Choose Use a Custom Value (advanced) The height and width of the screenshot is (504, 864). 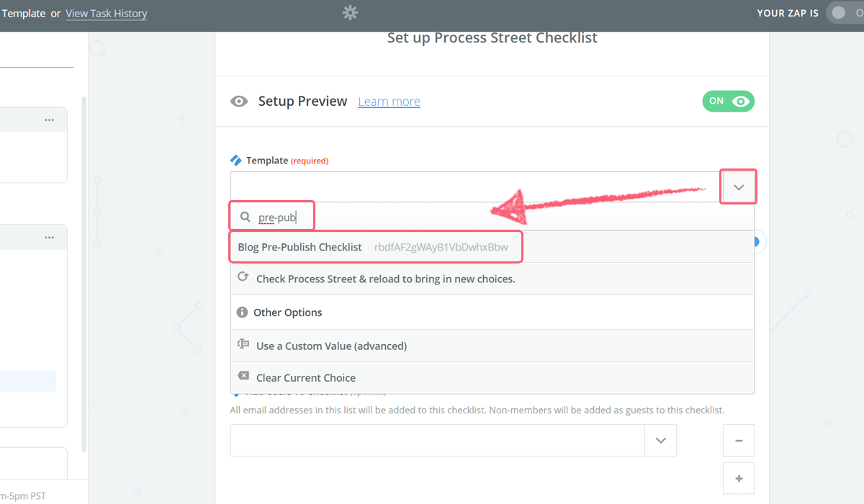point(331,346)
